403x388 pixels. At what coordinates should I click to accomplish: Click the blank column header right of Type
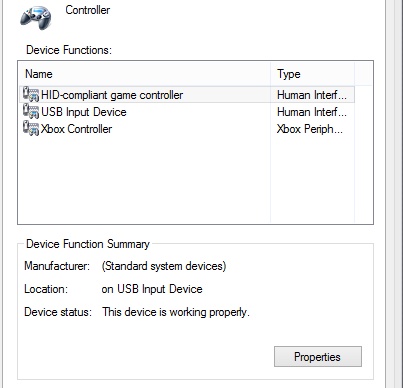[363, 74]
